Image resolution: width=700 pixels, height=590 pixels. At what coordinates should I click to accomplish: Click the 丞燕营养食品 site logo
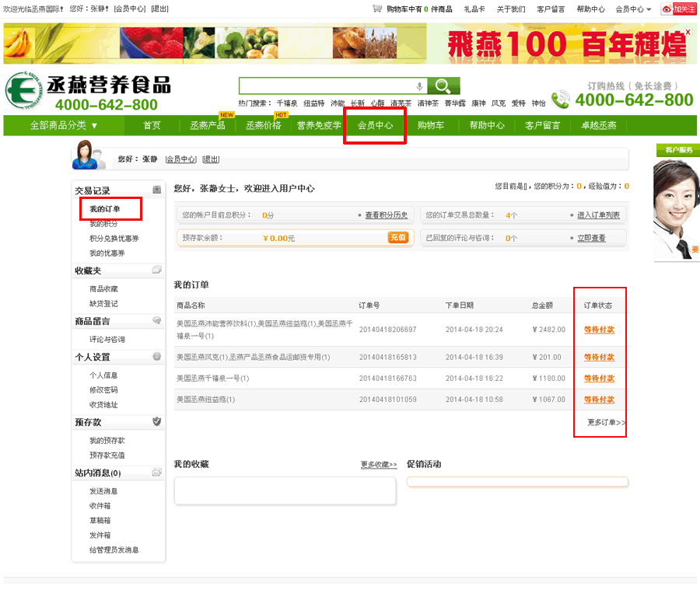pyautogui.click(x=88, y=92)
